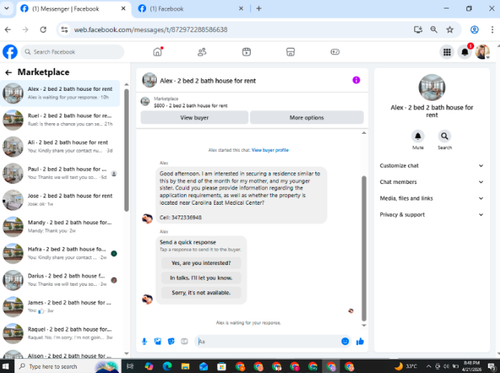
Task: Search within the conversation
Action: click(x=444, y=136)
